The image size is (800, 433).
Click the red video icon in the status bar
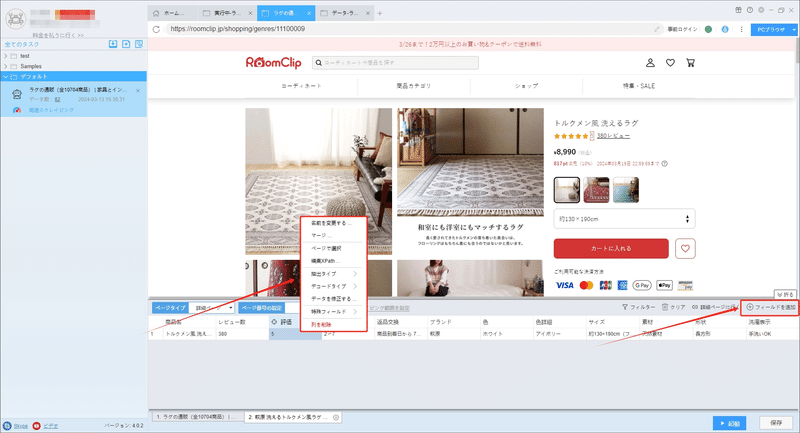coord(36,426)
